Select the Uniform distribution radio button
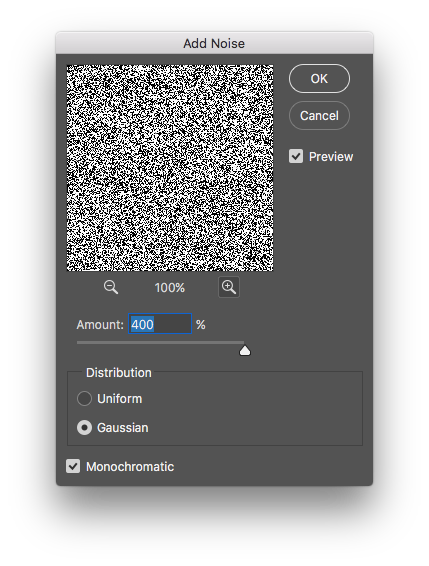Viewport: 429px width, 566px height. 84,399
